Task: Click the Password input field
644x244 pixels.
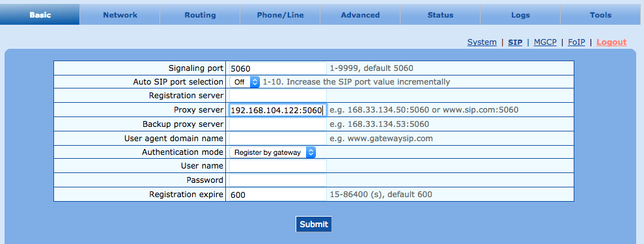Action: point(277,180)
